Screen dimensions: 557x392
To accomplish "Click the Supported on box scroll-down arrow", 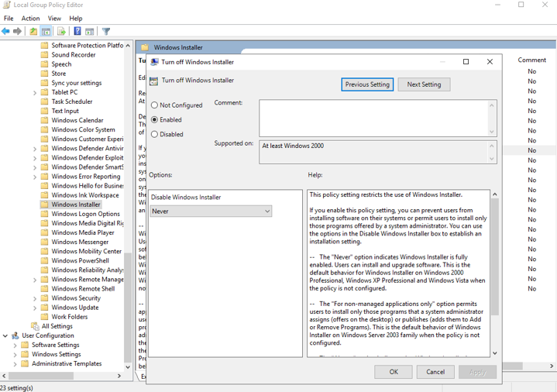I will 492,159.
